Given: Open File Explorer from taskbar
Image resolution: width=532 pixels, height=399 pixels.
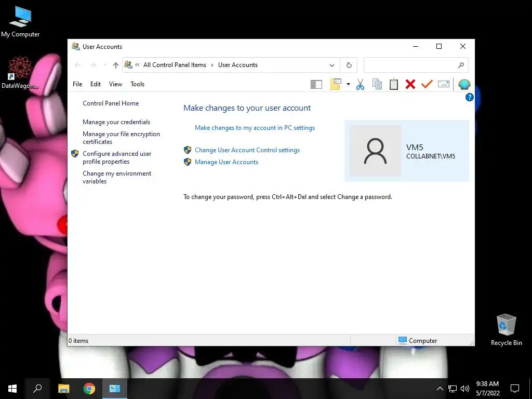Looking at the screenshot, I should [x=63, y=389].
